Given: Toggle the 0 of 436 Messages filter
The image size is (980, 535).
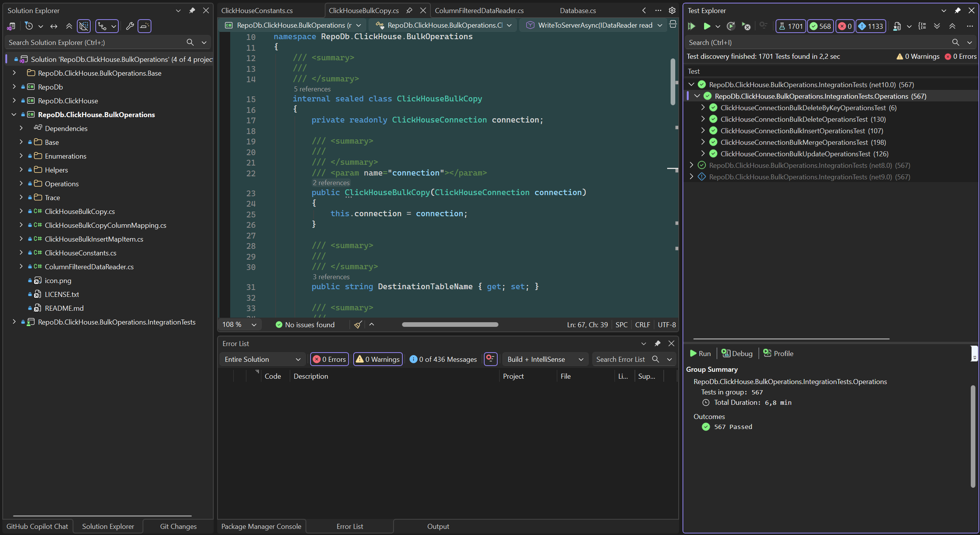Looking at the screenshot, I should coord(443,359).
